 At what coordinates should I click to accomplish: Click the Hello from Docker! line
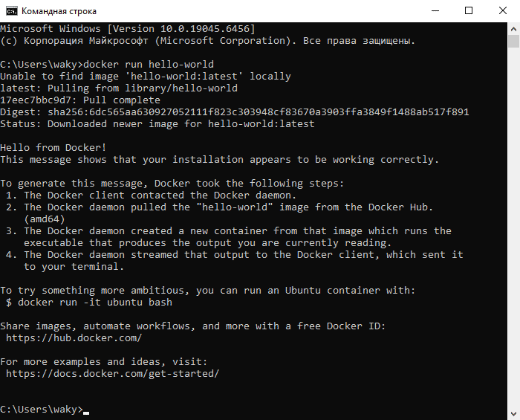(53, 148)
